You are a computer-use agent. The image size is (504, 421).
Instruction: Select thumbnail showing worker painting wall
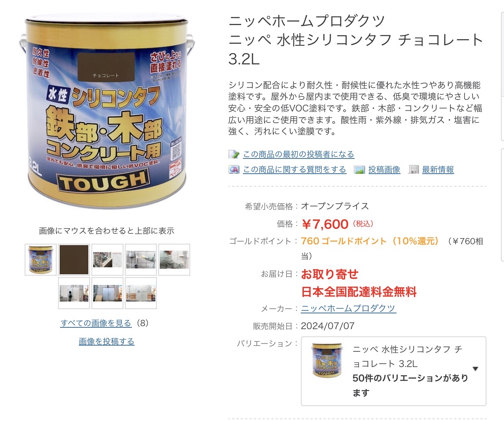click(174, 259)
